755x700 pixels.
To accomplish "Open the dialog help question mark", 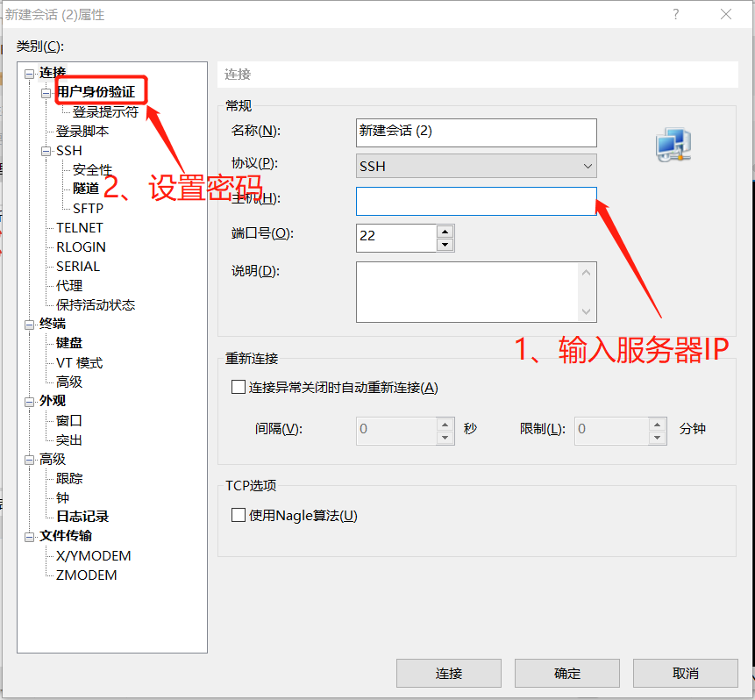I will click(676, 14).
